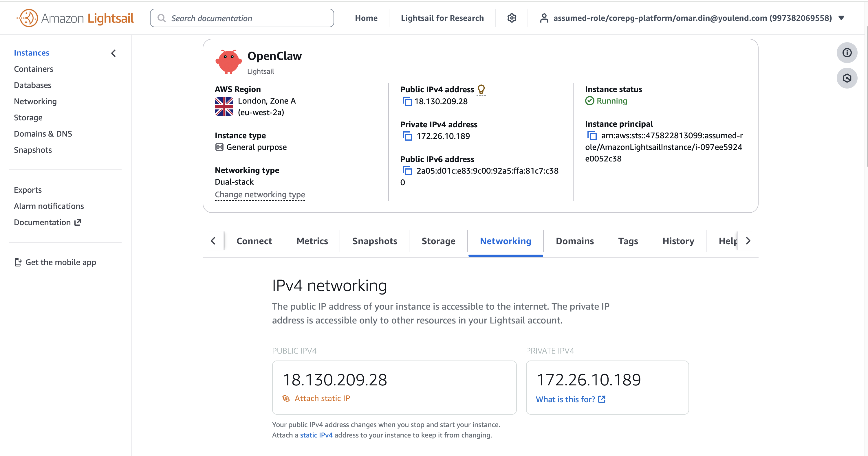
Task: Open the info panel icon
Action: (x=847, y=53)
